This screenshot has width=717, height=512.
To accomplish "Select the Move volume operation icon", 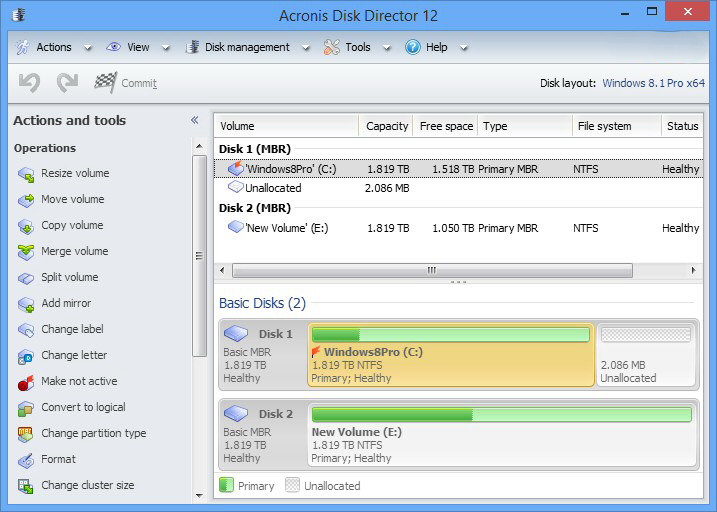I will (x=26, y=200).
